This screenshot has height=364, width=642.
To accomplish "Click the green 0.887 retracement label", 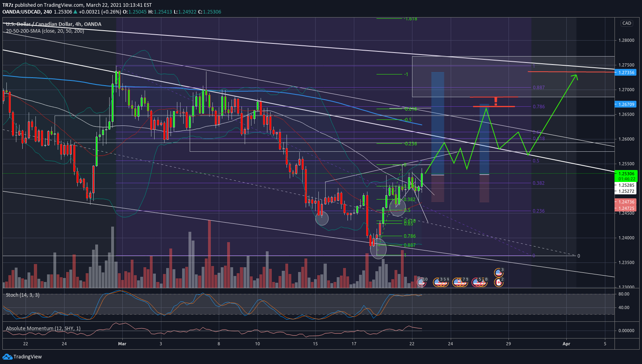I will (x=410, y=245).
